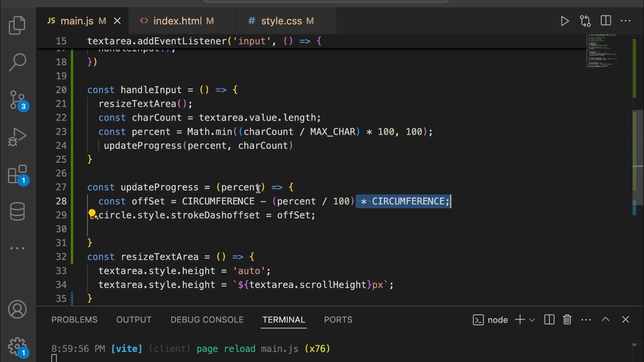644x362 pixels.
Task: Open the Extensions sidebar view
Action: point(17,174)
